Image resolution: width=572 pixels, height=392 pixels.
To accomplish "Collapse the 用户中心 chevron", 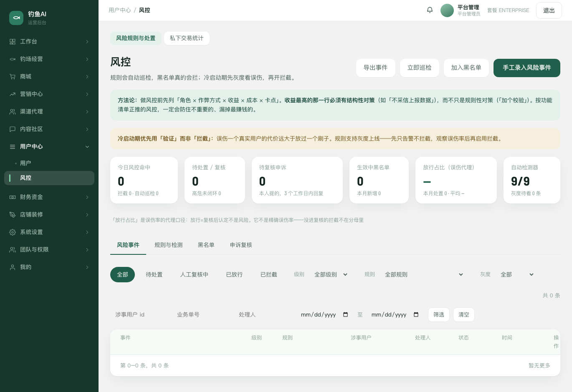I will tap(87, 147).
